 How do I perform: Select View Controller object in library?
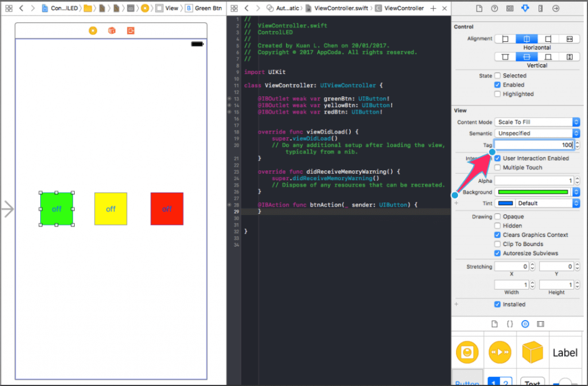click(x=467, y=352)
